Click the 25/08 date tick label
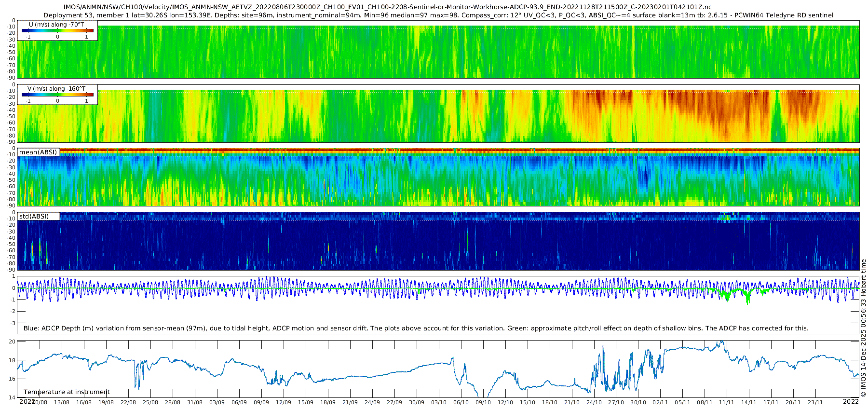The height and width of the screenshot is (410, 868). (x=150, y=402)
